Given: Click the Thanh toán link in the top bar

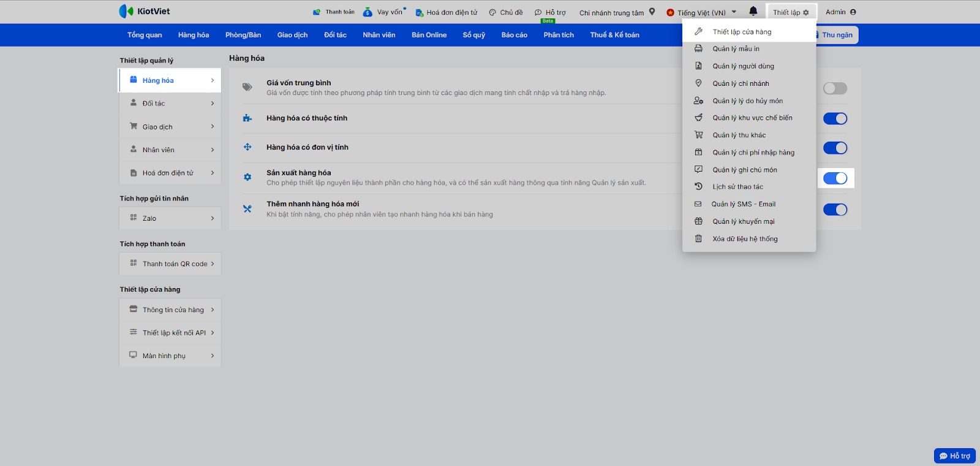Looking at the screenshot, I should tap(334, 12).
